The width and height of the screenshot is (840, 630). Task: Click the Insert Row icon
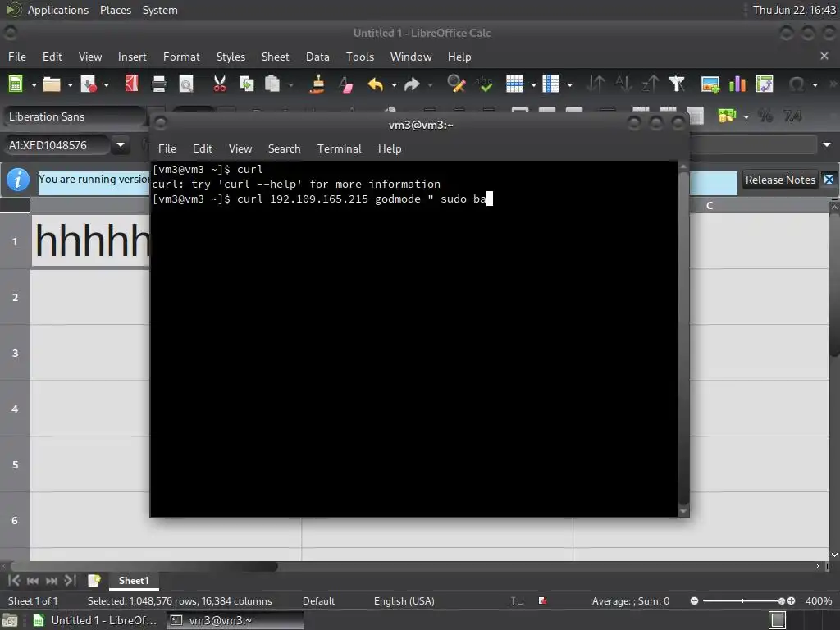coord(514,84)
